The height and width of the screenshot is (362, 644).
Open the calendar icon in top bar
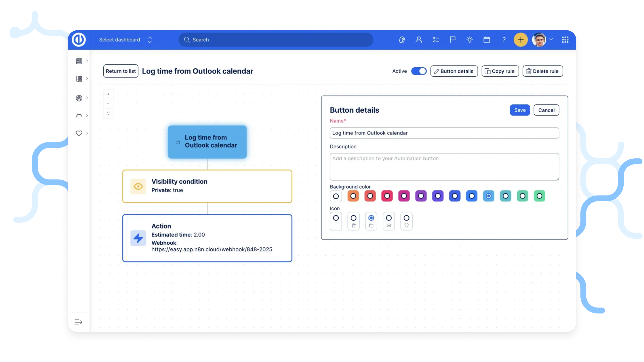click(487, 39)
